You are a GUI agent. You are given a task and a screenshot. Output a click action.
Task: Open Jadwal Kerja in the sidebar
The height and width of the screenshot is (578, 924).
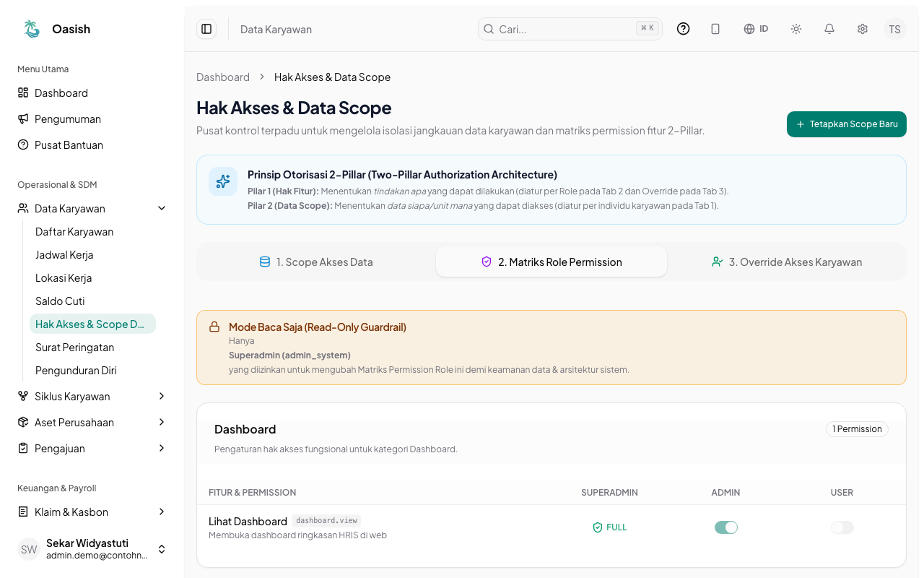pos(92,255)
